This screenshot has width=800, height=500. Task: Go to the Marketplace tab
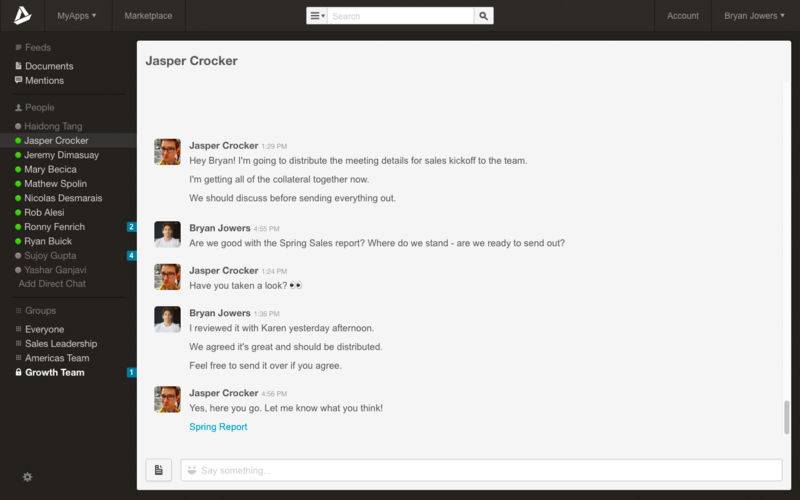pos(148,16)
